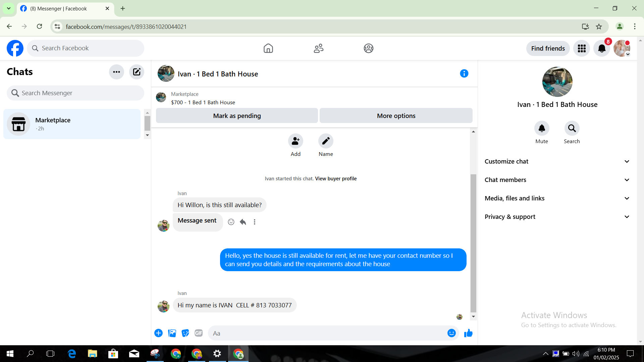Open the Friends tab
The height and width of the screenshot is (362, 644).
[318, 49]
